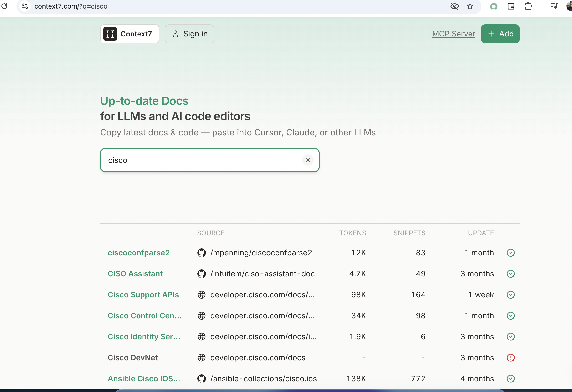Open the browser extensions puzzle icon

[528, 6]
